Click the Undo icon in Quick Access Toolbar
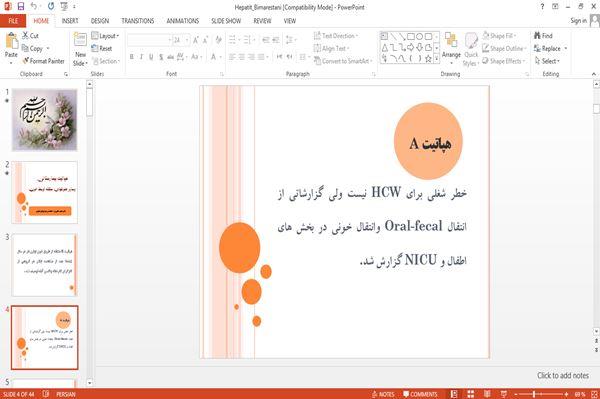 pyautogui.click(x=34, y=7)
